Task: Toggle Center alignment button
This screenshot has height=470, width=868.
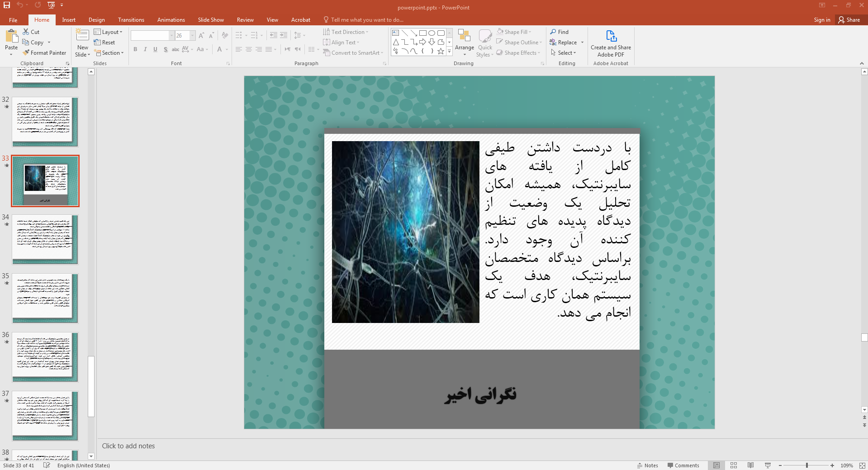Action: click(249, 49)
